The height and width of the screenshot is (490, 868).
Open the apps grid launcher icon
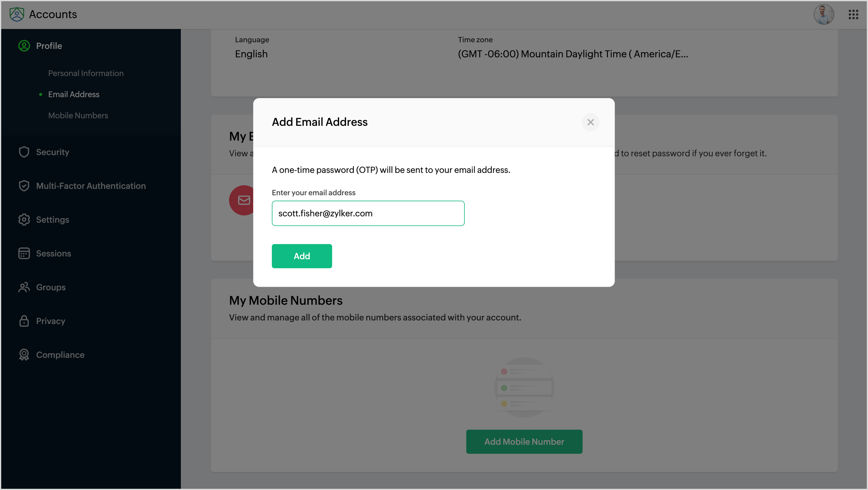point(853,14)
